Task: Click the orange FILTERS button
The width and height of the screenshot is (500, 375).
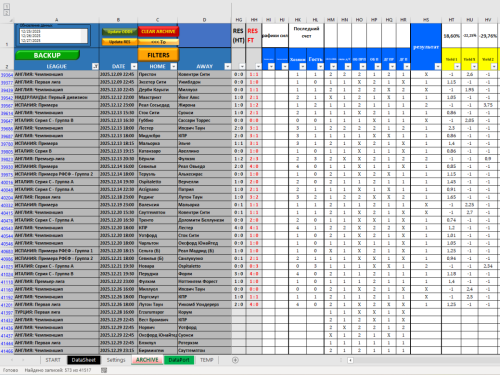Action: coord(158,55)
